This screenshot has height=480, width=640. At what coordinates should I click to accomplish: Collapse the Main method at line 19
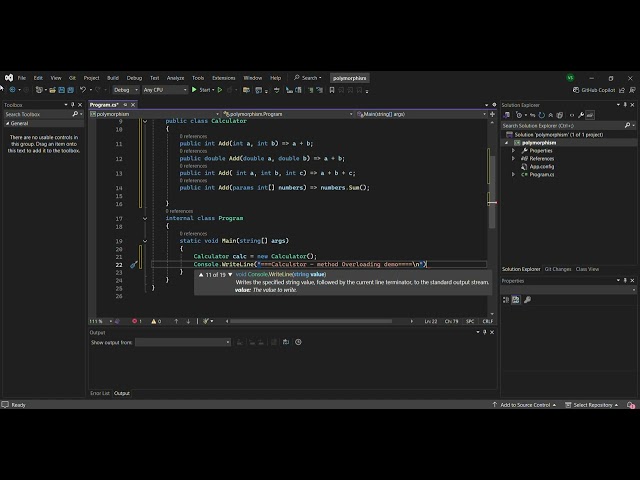click(x=145, y=241)
